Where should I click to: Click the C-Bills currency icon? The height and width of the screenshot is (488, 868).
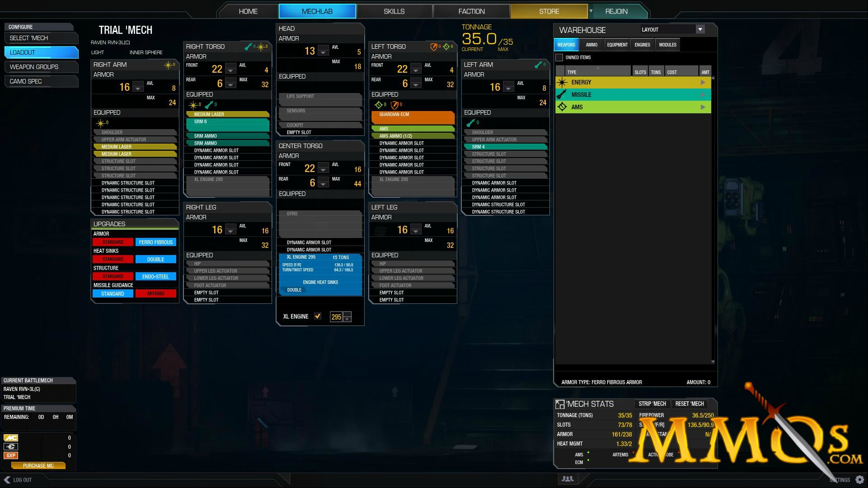point(11,447)
